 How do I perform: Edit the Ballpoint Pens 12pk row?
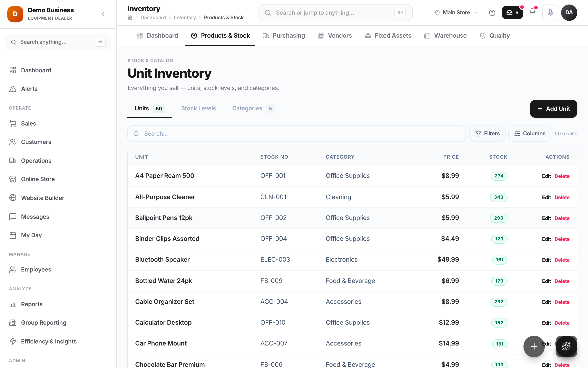(x=546, y=218)
